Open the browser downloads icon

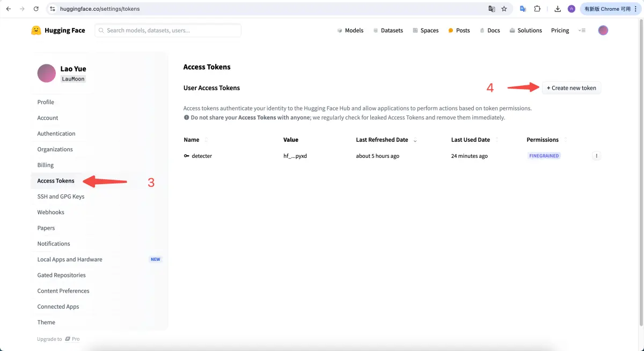558,9
